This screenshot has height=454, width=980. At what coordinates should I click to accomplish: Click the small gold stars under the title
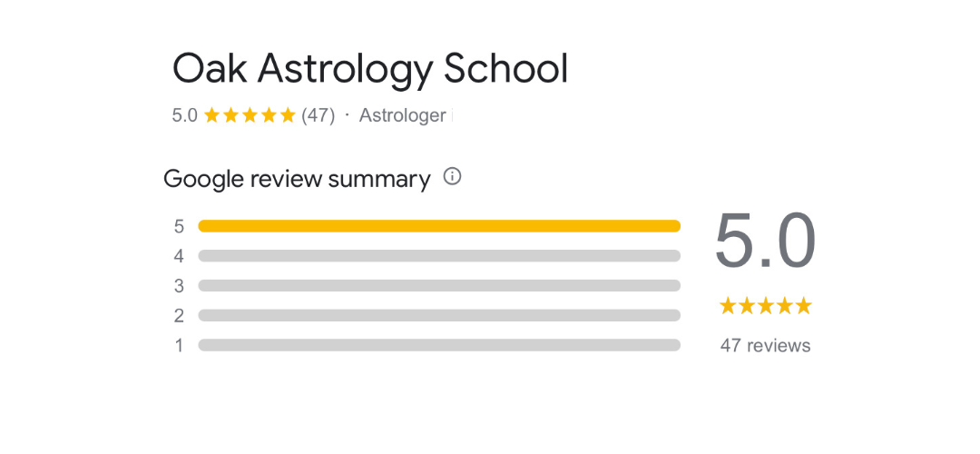[250, 115]
